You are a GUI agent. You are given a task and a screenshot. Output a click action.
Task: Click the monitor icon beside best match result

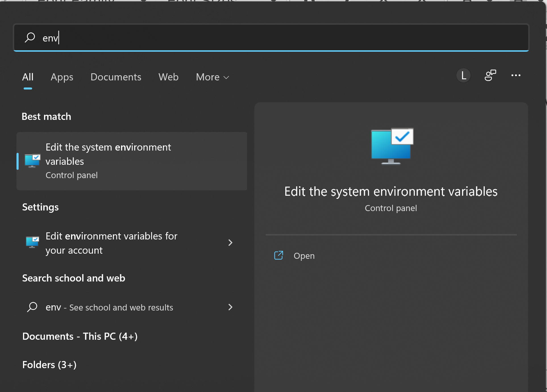[32, 161]
